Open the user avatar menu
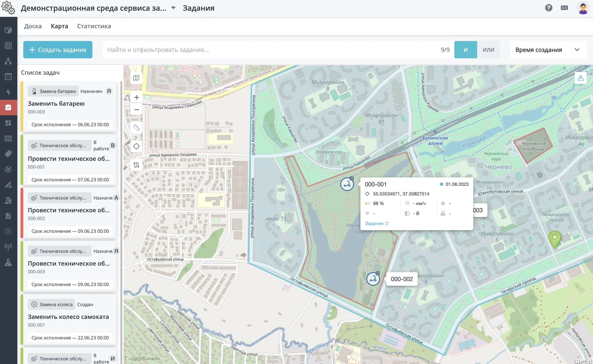Image resolution: width=593 pixels, height=364 pixels. point(583,8)
